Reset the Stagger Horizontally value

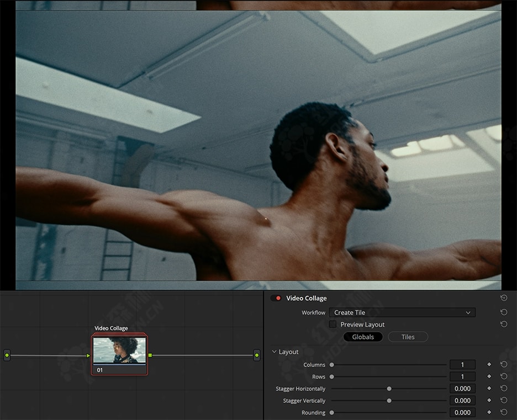tap(504, 389)
